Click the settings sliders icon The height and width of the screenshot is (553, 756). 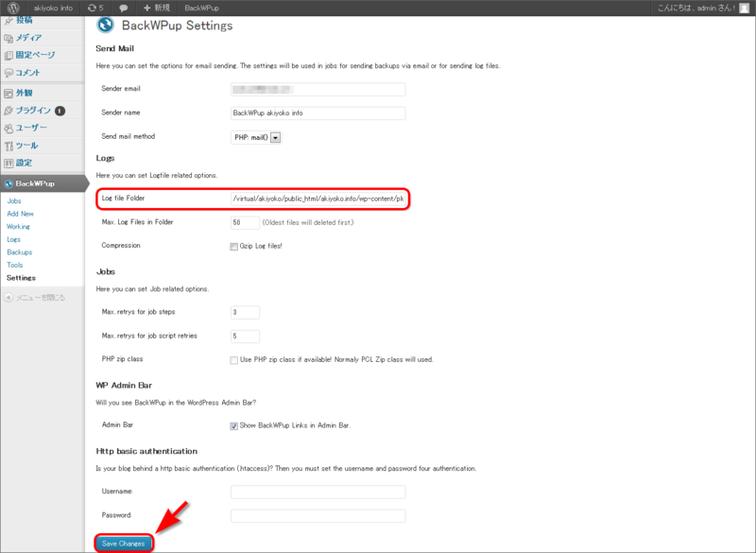click(9, 164)
